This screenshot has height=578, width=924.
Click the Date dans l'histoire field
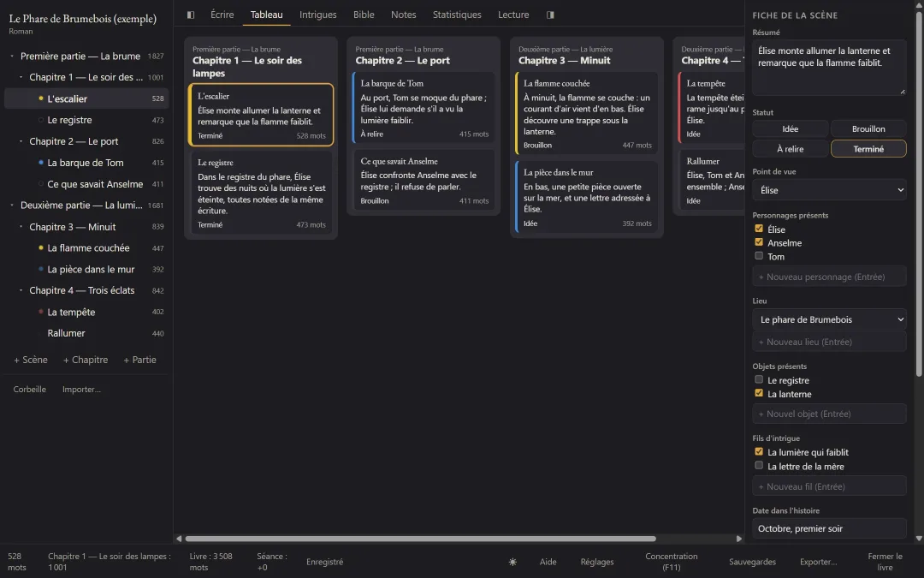point(829,528)
